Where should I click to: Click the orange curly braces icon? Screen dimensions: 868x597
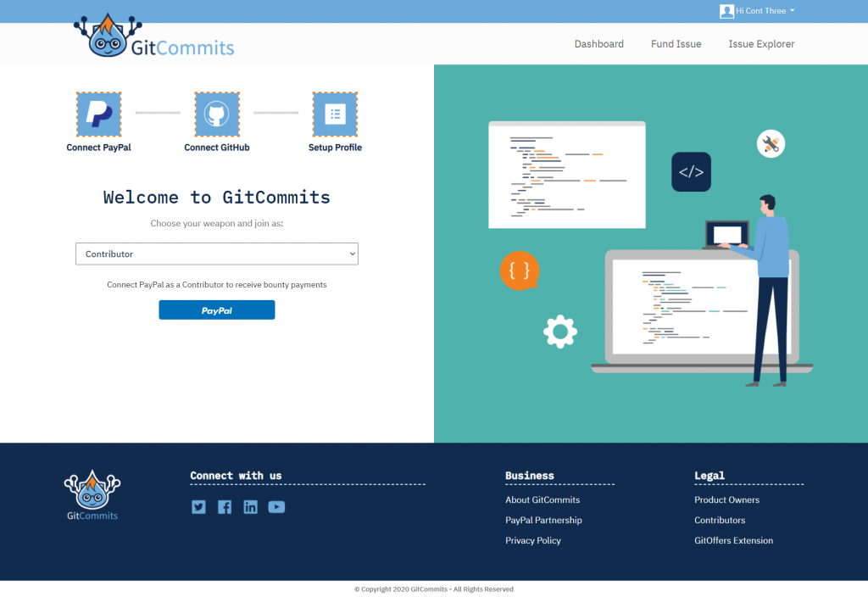tap(520, 271)
